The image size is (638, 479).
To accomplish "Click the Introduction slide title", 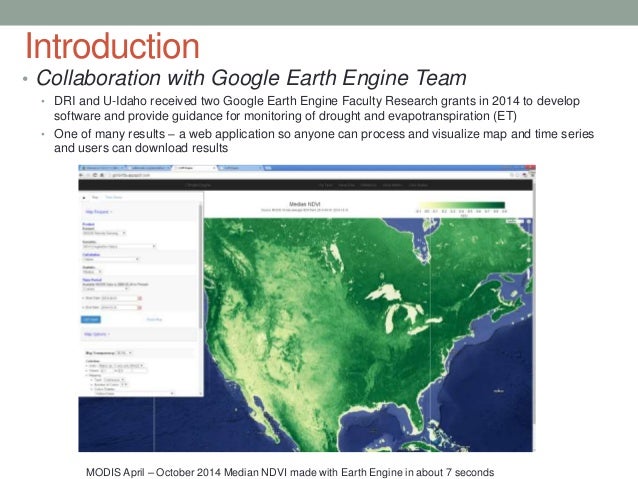I will pos(112,46).
